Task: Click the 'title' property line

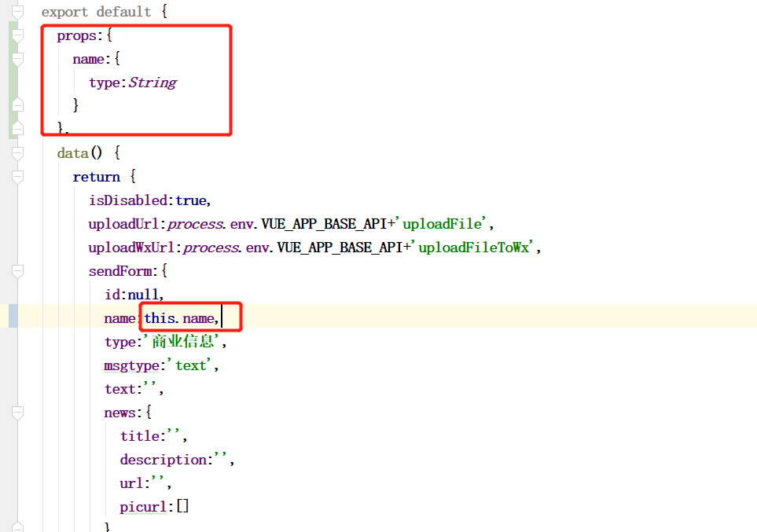Action: coord(153,436)
